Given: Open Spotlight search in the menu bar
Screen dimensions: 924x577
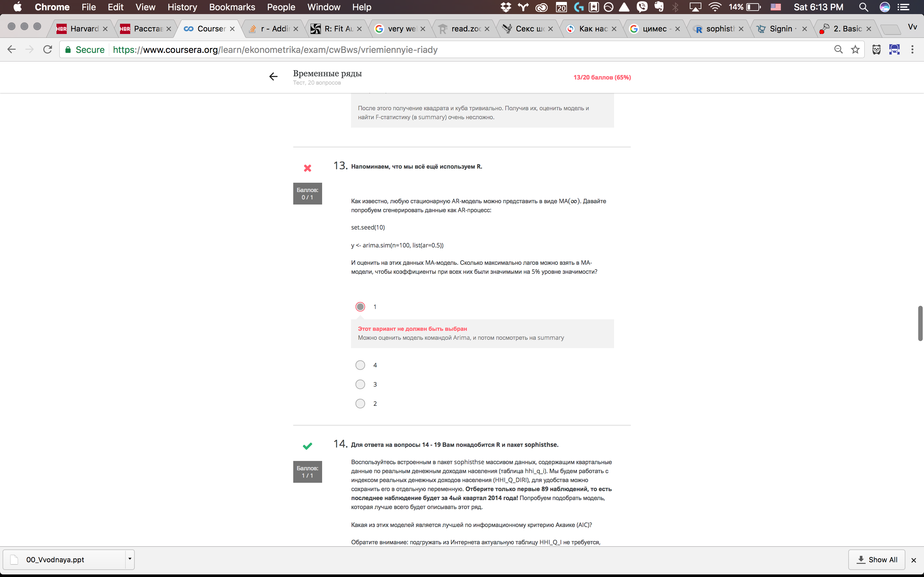Looking at the screenshot, I should click(864, 7).
